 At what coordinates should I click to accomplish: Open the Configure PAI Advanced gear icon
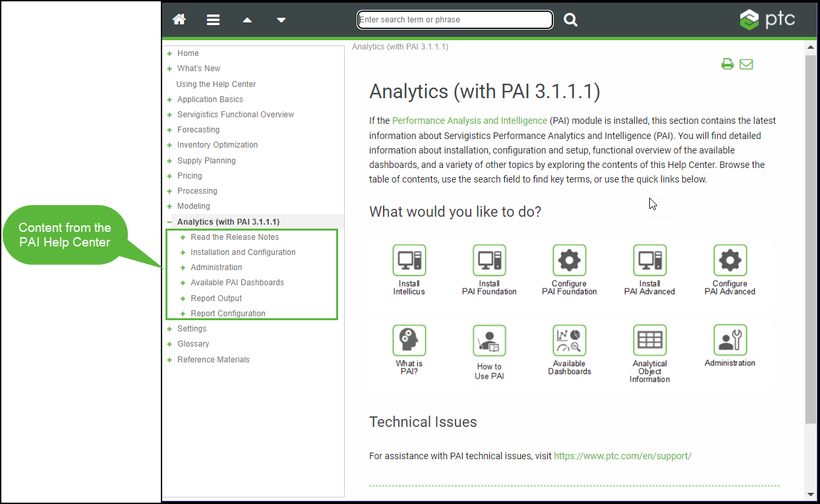click(x=730, y=260)
